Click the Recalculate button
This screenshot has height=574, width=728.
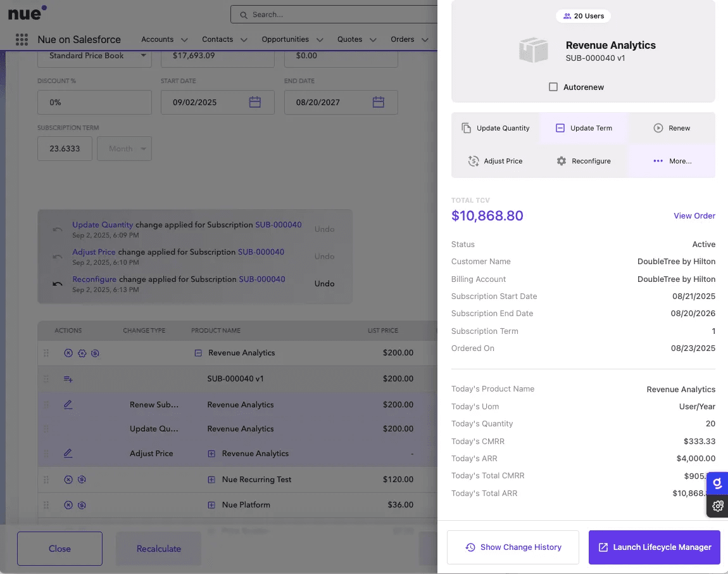[x=158, y=549]
